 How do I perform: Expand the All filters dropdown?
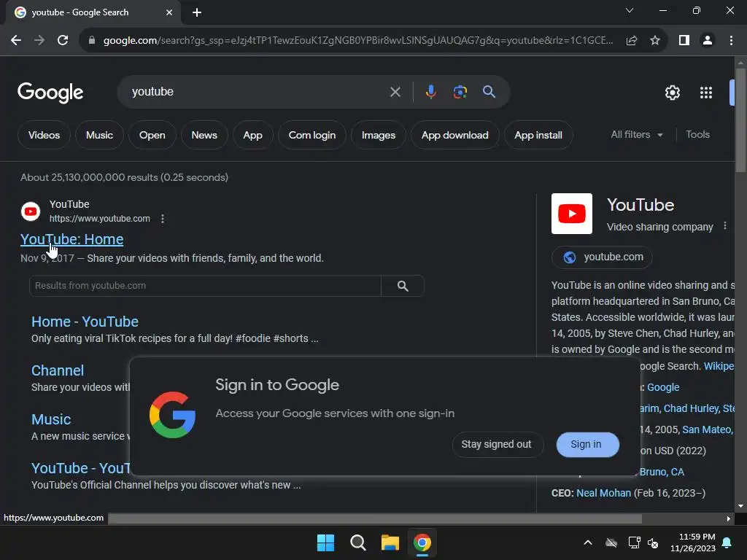[636, 135]
